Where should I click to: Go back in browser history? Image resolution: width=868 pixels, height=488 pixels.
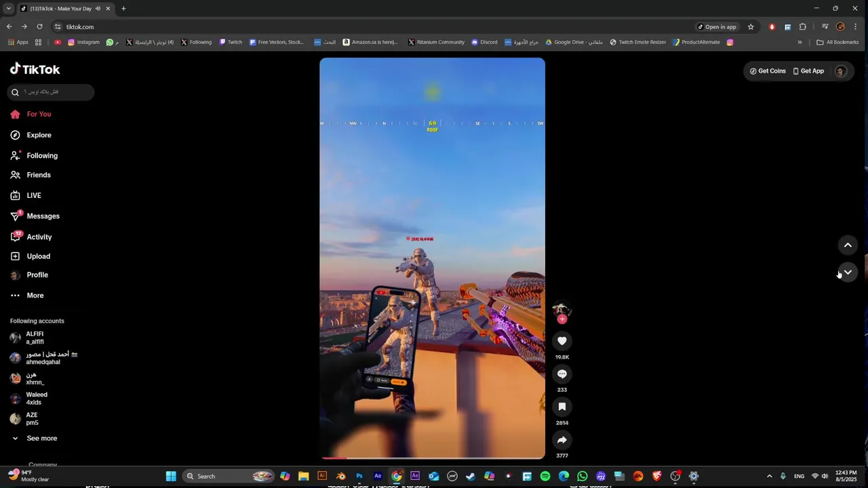pos(9,27)
